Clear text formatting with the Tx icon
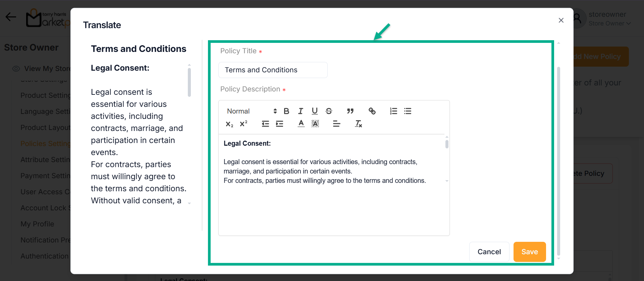This screenshot has height=281, width=644. (x=358, y=124)
